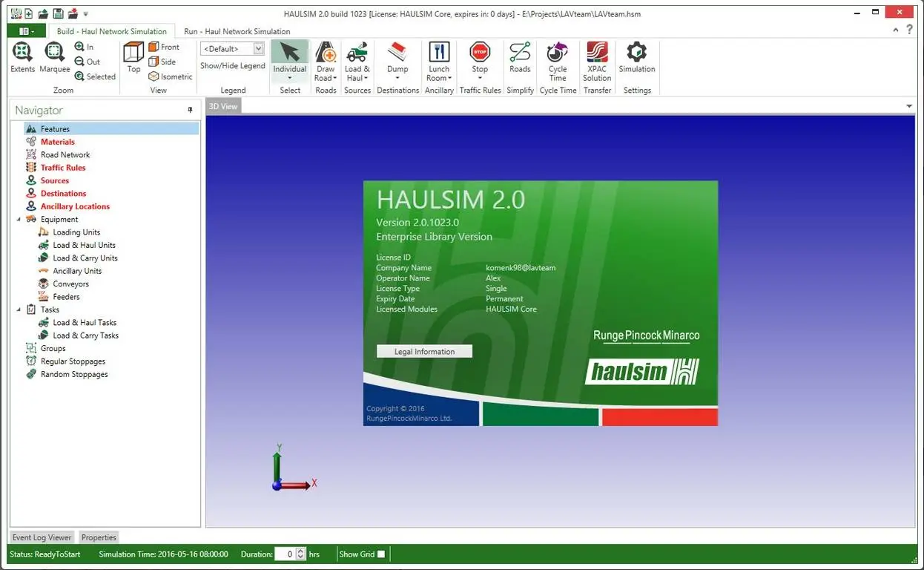Activate the Marquee zoom tool
This screenshot has width=924, height=570.
[x=54, y=58]
